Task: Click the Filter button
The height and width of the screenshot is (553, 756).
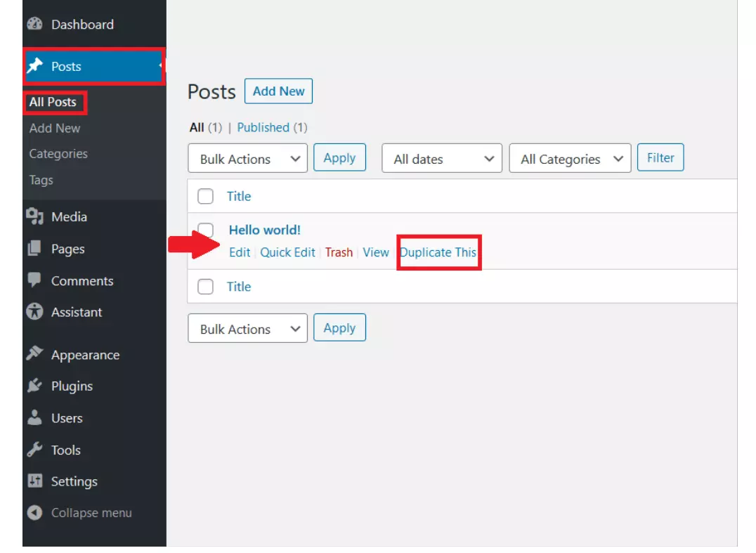Action: pos(660,157)
